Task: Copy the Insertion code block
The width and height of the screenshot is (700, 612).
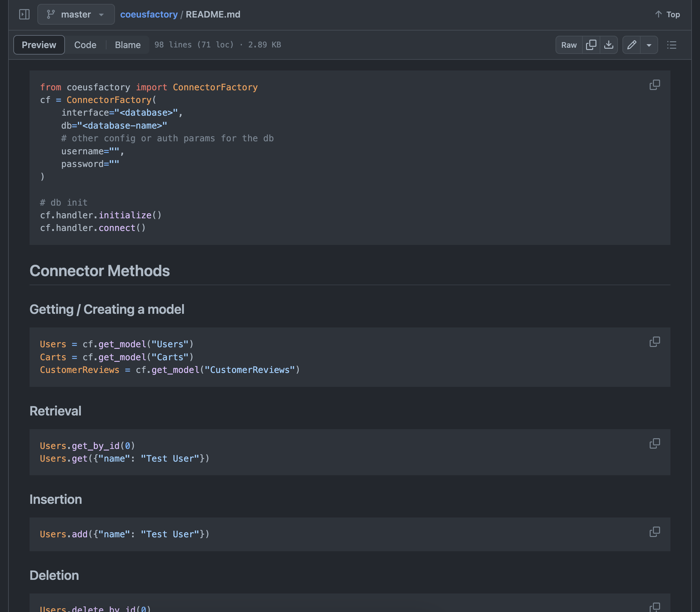Action: click(x=654, y=532)
